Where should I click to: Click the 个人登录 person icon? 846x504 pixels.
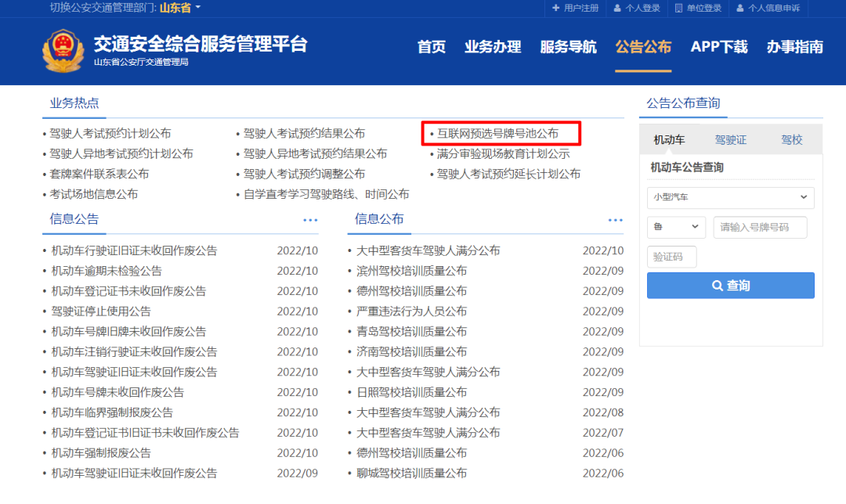pyautogui.click(x=617, y=8)
